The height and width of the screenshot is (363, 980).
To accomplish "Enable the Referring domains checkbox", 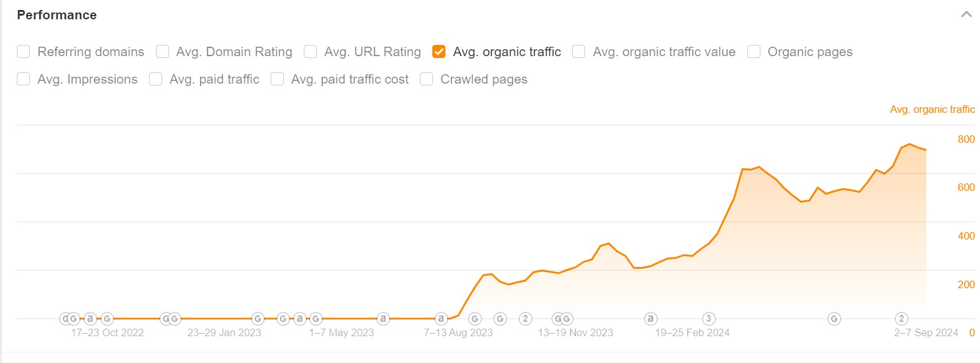I will [x=24, y=52].
